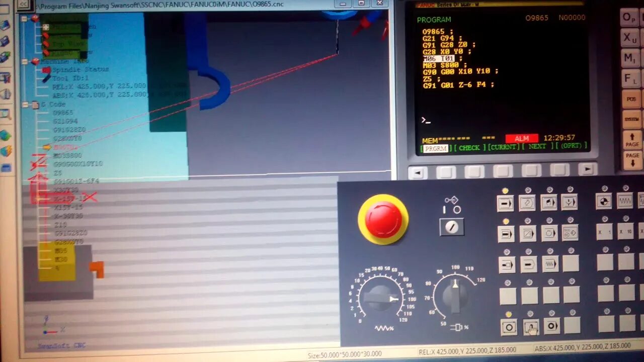Image resolution: width=644 pixels, height=362 pixels.
Task: Select the G Code tree item
Action: click(x=54, y=105)
